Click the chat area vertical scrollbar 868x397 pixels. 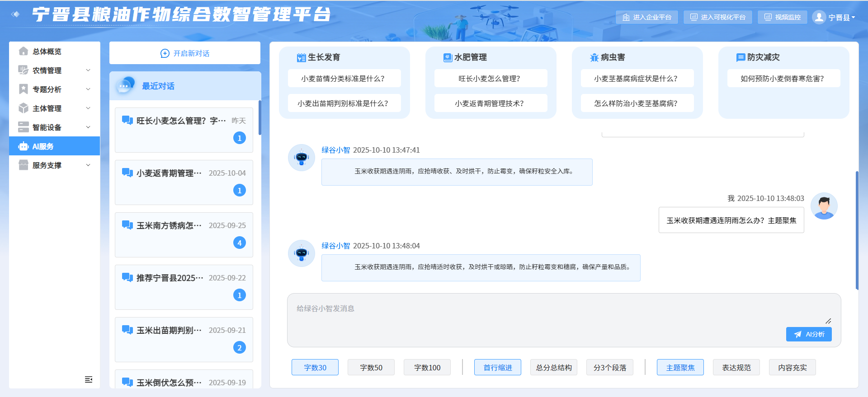point(857,230)
